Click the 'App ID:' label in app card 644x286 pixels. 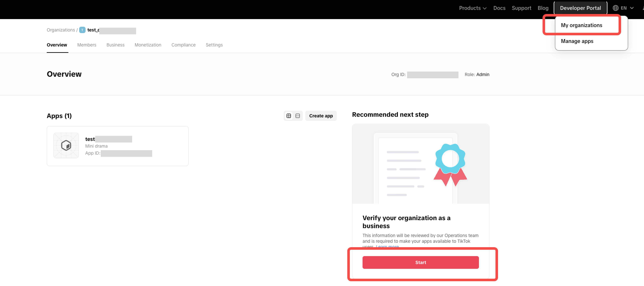pos(93,153)
